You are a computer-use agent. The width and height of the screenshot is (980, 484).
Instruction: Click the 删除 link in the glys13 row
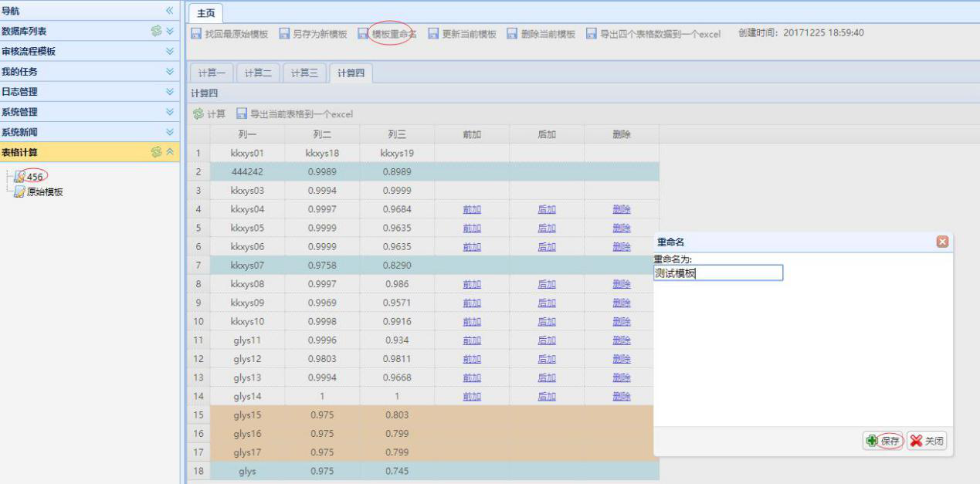tap(622, 377)
